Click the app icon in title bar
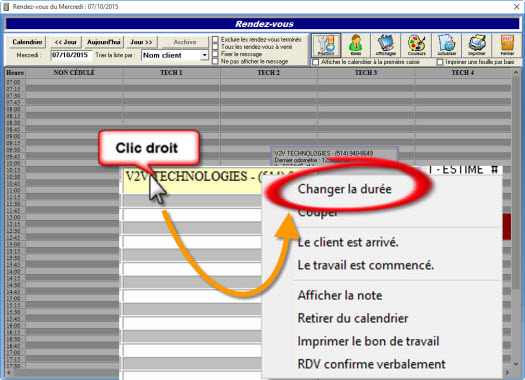 tap(6, 6)
